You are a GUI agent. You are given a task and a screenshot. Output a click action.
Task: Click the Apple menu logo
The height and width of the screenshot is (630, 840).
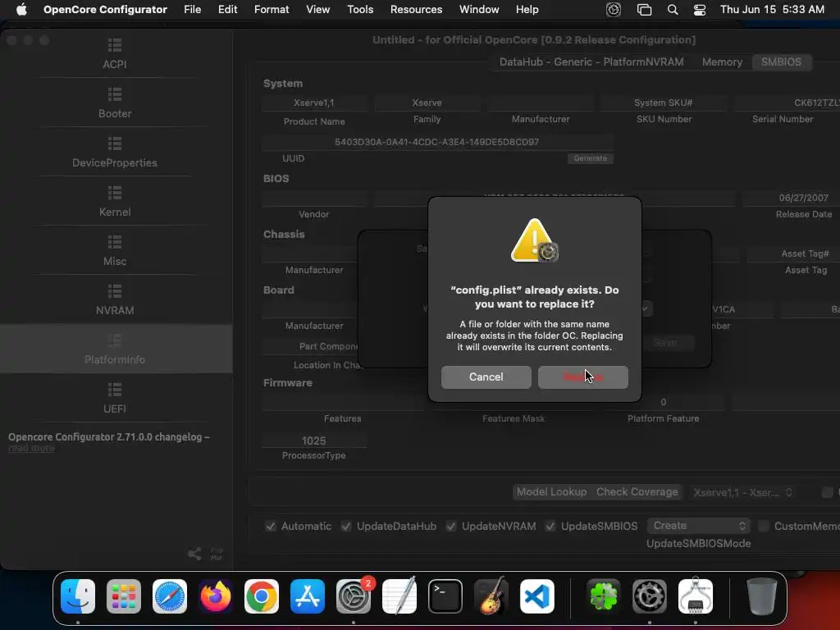pyautogui.click(x=21, y=10)
